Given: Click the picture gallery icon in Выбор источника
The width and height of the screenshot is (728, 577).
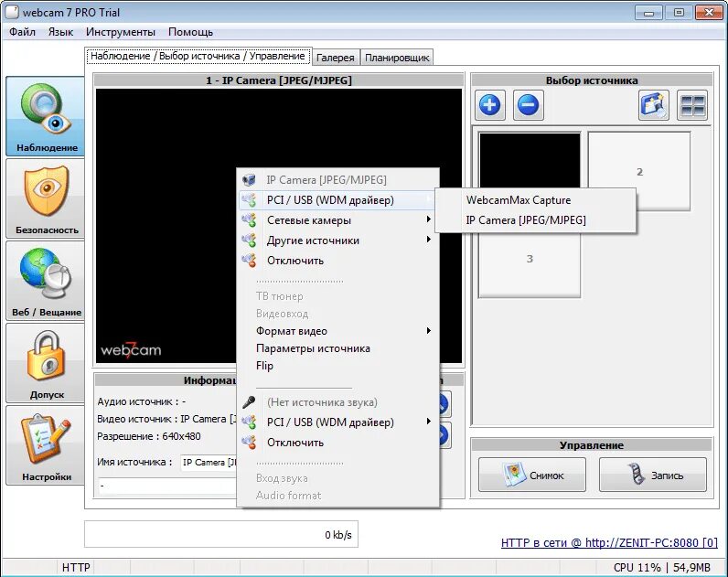Looking at the screenshot, I should coord(654,105).
